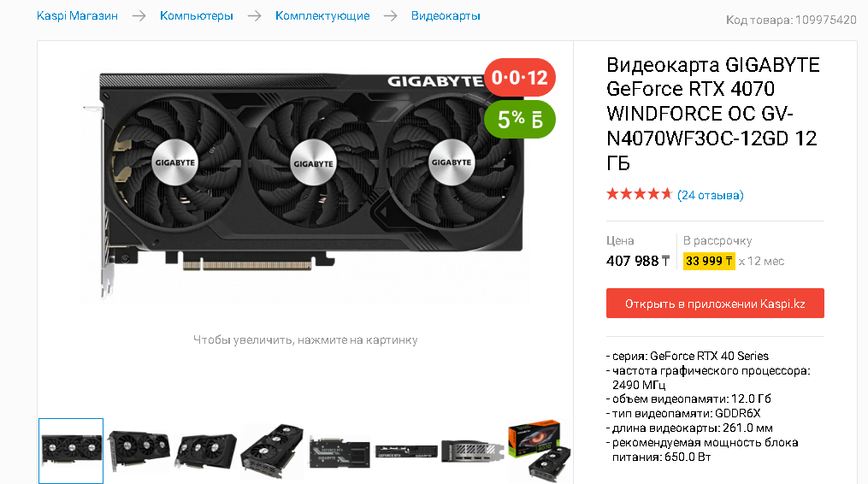Click the yellow 33 999 ₸ installment price
This screenshot has height=484, width=868.
(709, 261)
